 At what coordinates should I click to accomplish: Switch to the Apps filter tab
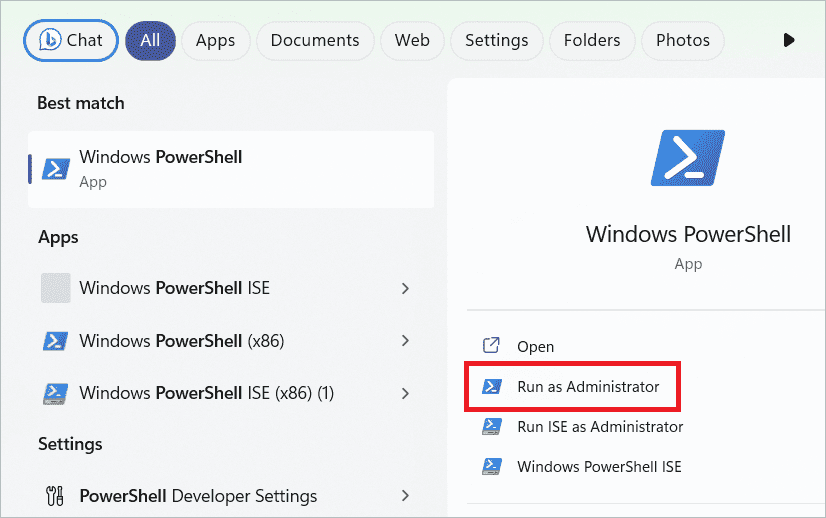(215, 41)
